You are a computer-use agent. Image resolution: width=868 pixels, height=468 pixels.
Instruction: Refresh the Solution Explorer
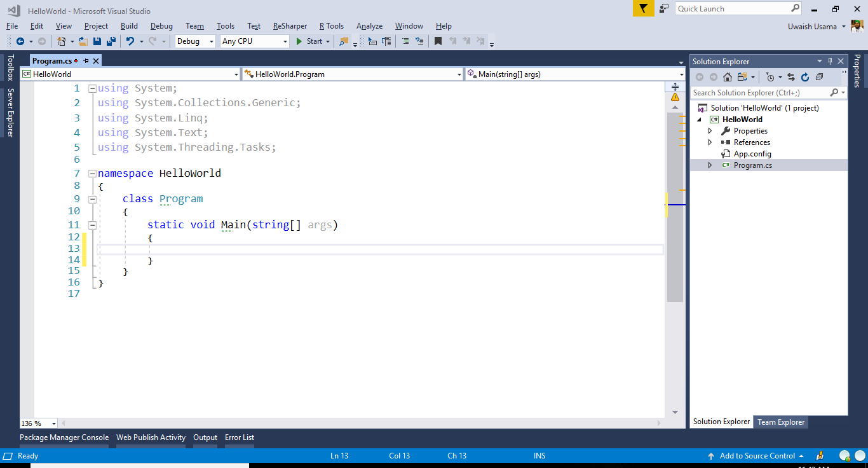[804, 76]
